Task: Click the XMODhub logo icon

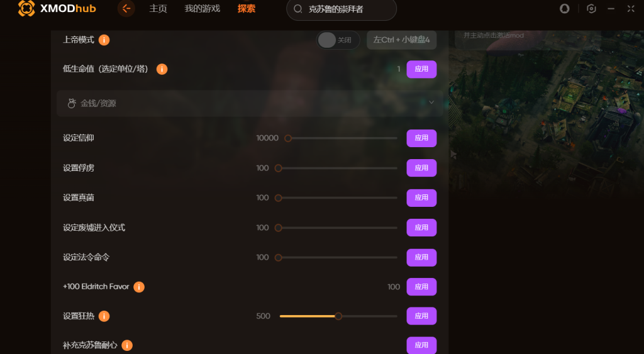Action: point(26,8)
